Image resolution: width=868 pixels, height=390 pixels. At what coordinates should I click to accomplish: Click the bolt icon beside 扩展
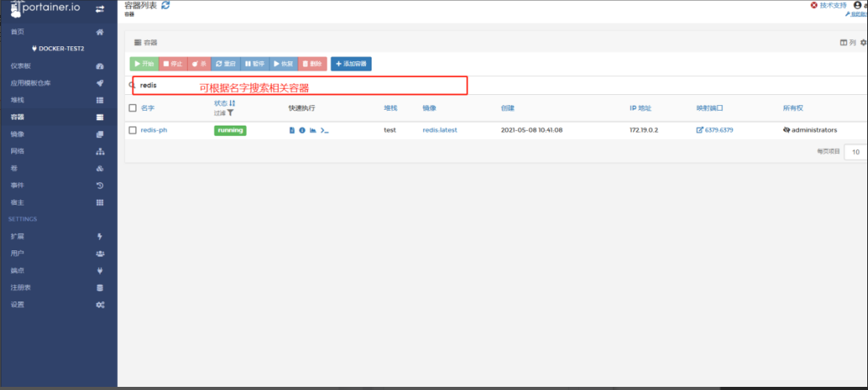tap(100, 236)
